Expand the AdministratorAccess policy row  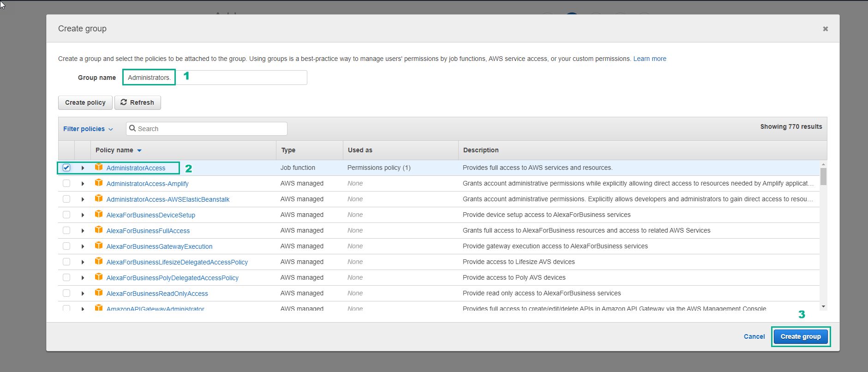83,168
